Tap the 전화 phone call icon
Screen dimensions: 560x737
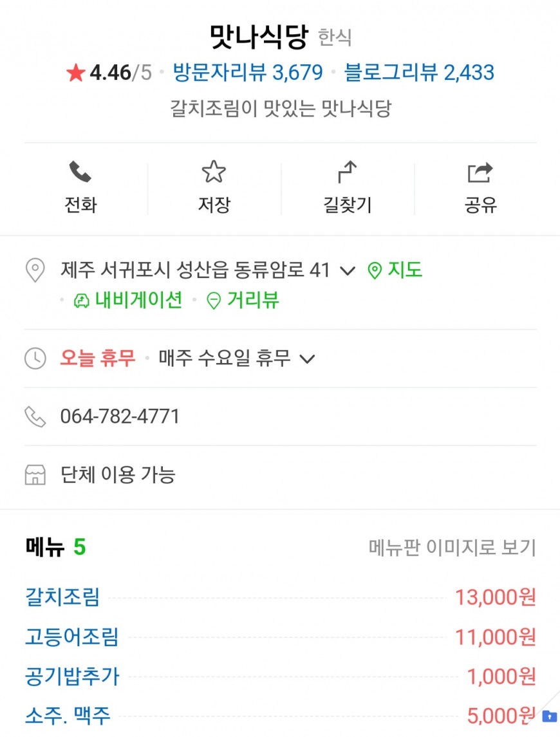(x=80, y=172)
